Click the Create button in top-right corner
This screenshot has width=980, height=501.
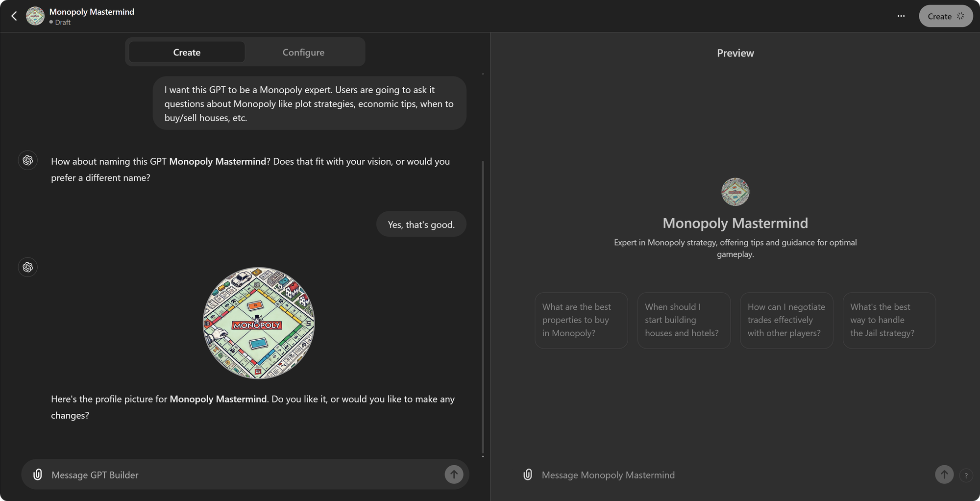point(946,16)
